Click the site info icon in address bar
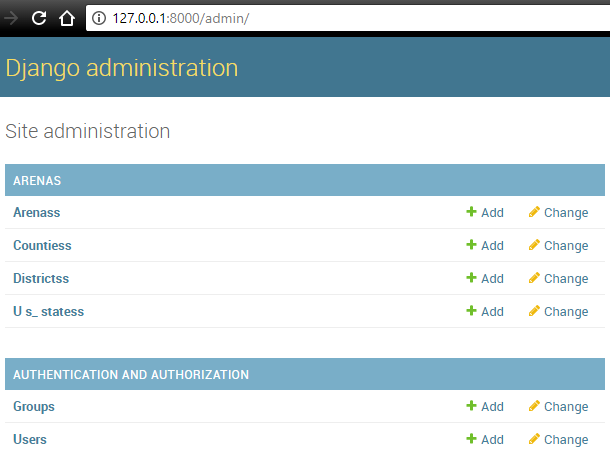This screenshot has width=610, height=453. [99, 18]
